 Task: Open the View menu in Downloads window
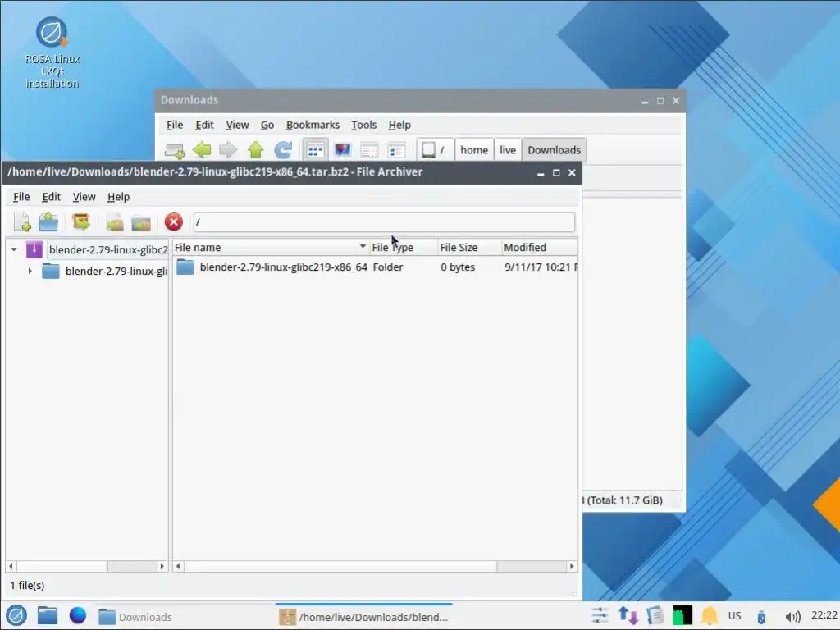click(237, 125)
